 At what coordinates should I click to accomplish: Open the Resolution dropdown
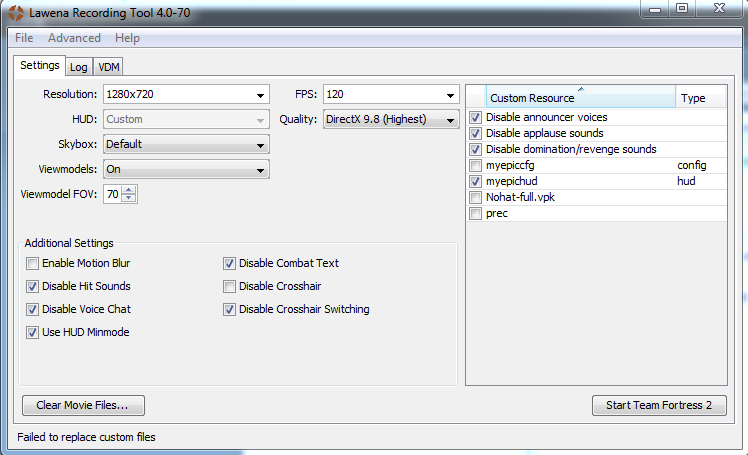260,95
